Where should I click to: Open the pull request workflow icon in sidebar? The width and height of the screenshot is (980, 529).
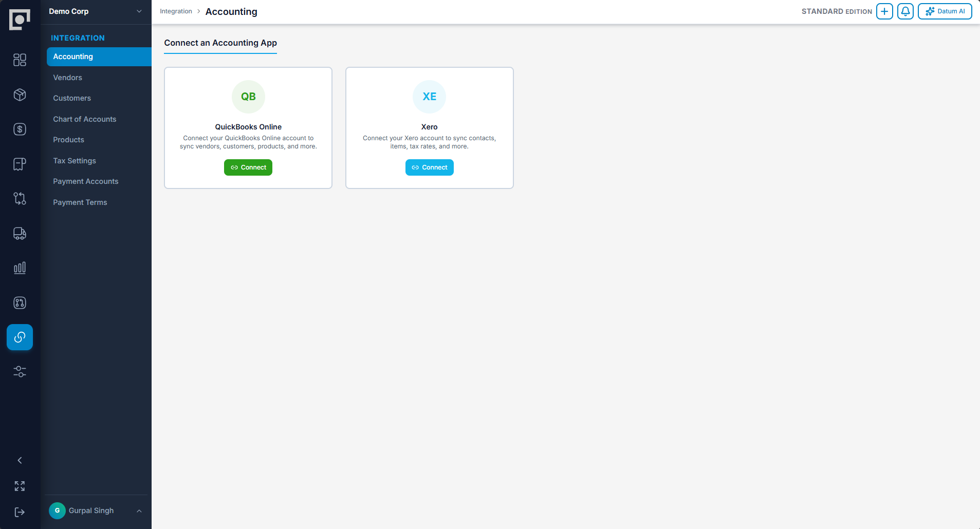tap(20, 199)
